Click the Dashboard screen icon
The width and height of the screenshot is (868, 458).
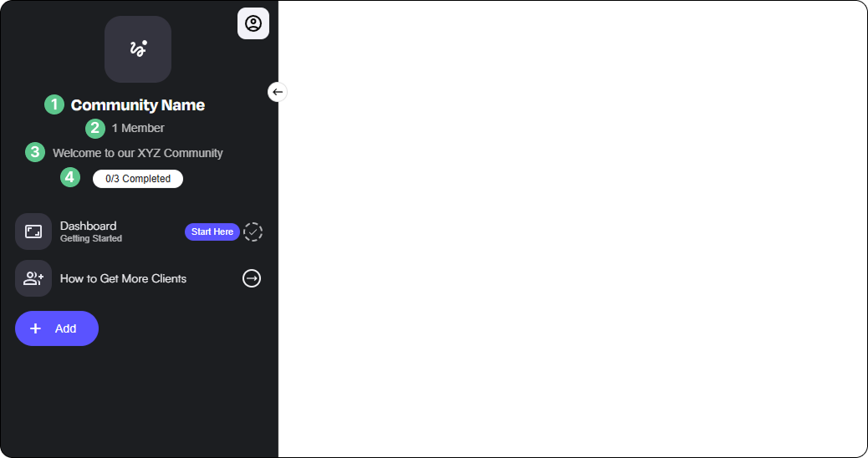[33, 232]
